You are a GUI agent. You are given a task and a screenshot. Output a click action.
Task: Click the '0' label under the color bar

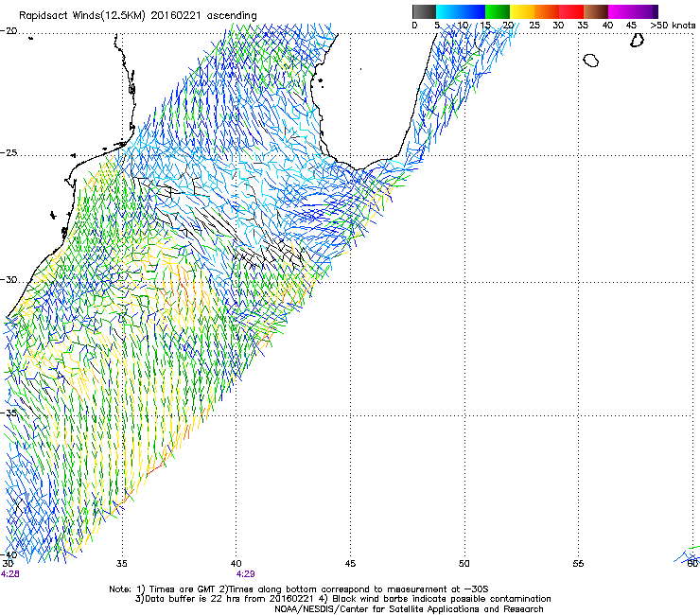point(414,26)
